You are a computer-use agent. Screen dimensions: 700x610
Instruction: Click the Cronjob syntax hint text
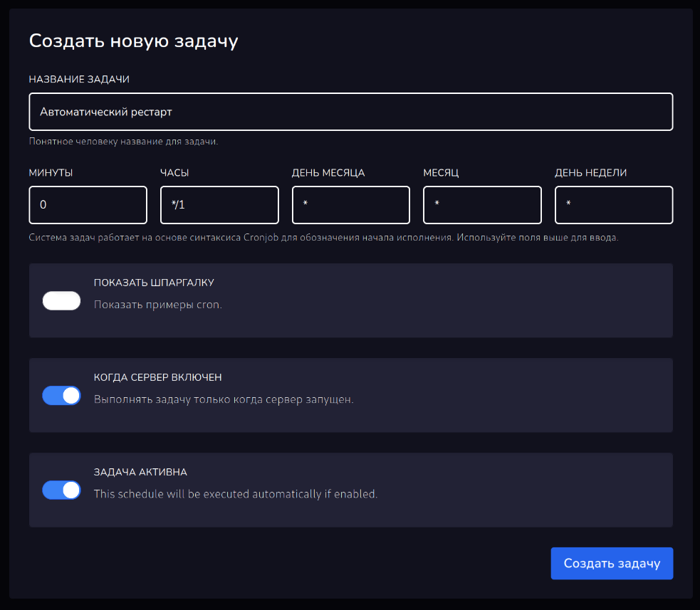tap(323, 238)
